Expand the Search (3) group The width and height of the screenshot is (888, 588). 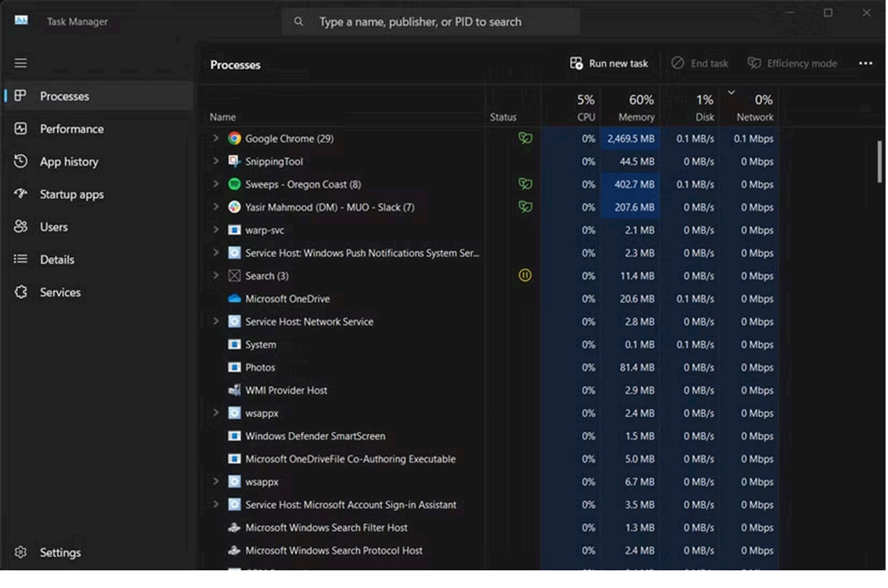coord(216,275)
